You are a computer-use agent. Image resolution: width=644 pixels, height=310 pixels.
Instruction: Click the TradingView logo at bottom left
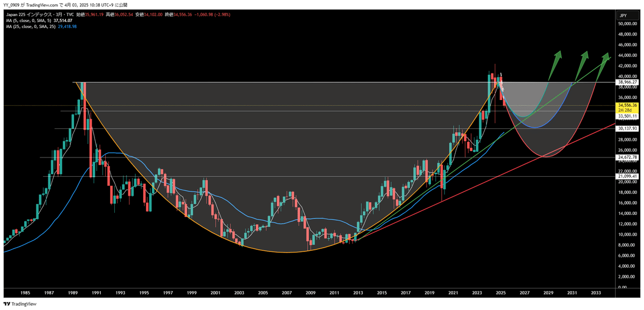click(x=21, y=304)
